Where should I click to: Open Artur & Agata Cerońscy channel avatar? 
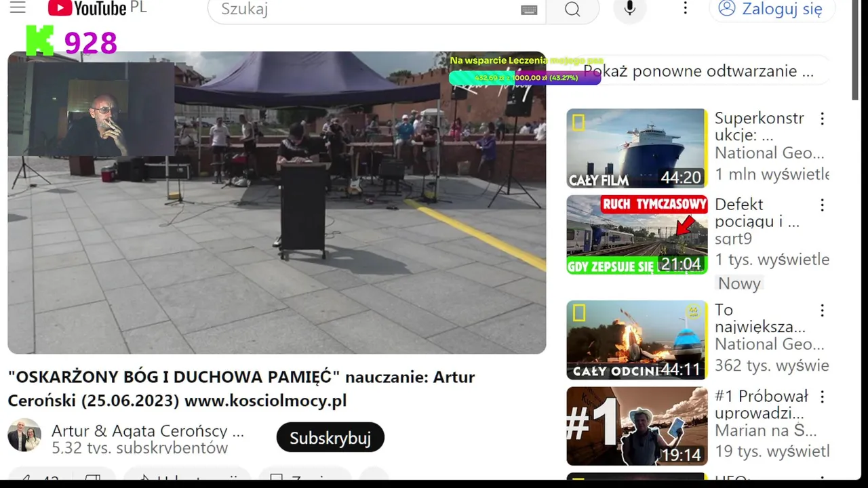[x=24, y=435]
